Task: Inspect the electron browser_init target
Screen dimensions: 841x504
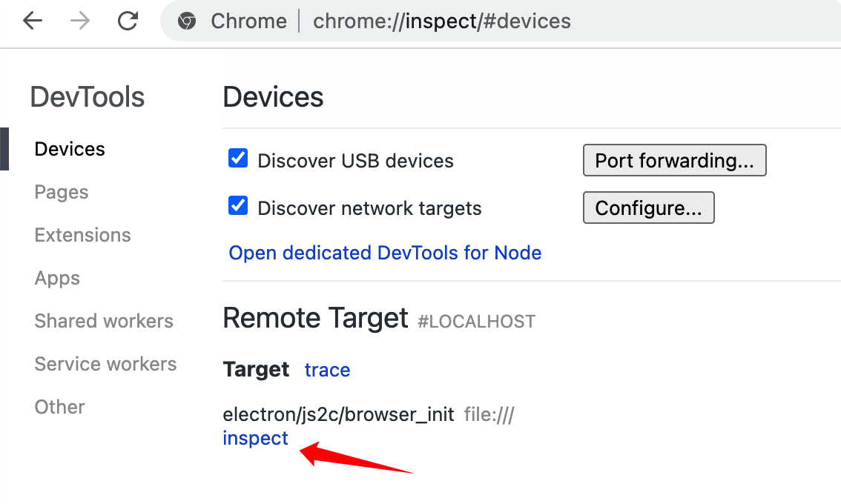Action: pos(255,438)
